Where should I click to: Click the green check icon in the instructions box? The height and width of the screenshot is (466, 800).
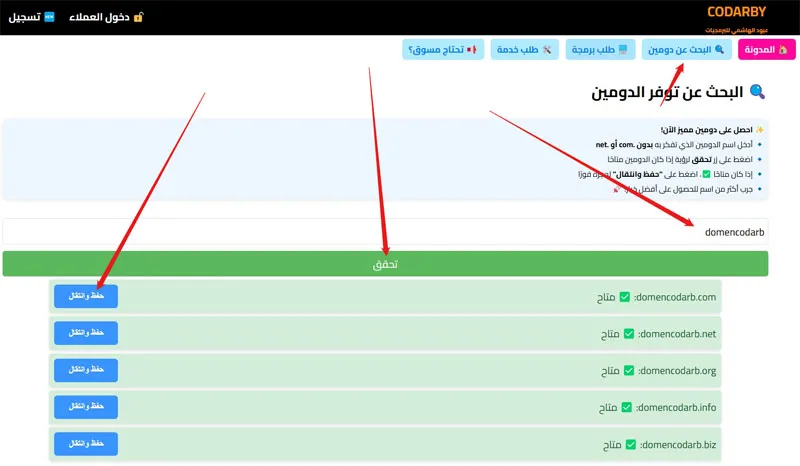tap(706, 175)
